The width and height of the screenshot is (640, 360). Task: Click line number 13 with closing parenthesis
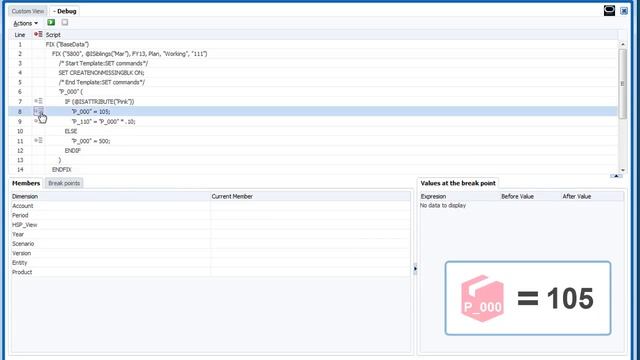(x=20, y=160)
